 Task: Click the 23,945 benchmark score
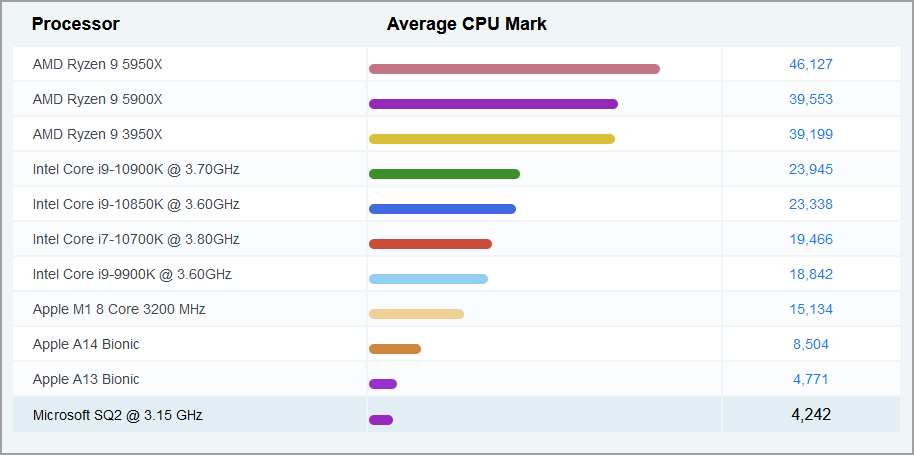point(810,169)
